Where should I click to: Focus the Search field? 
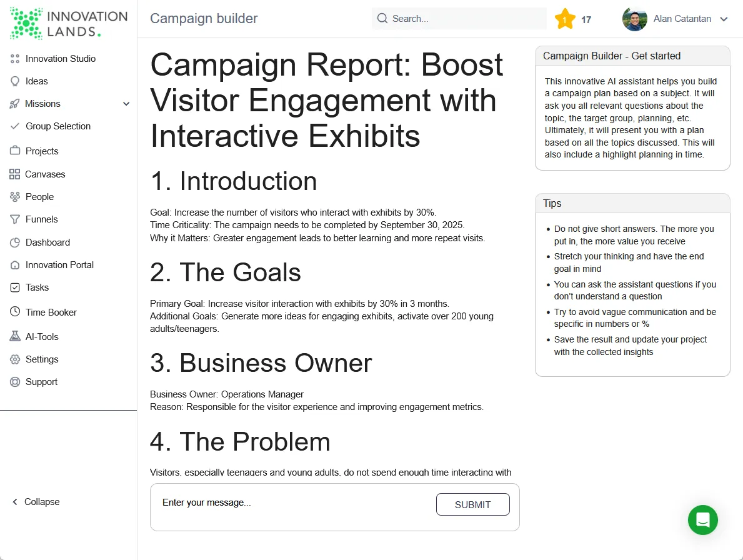click(x=459, y=19)
